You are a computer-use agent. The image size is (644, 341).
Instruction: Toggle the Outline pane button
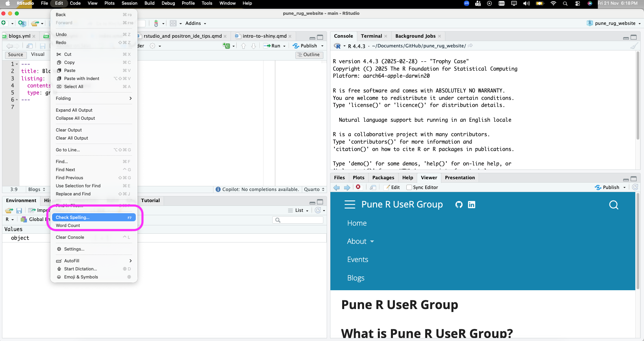click(309, 55)
